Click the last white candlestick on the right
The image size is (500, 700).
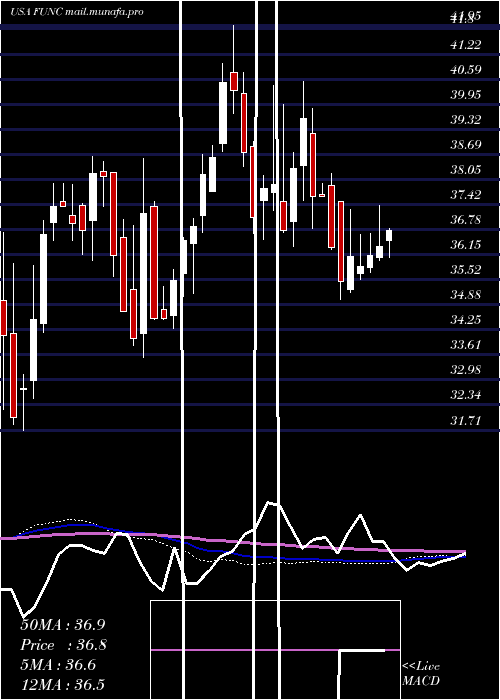(x=389, y=235)
